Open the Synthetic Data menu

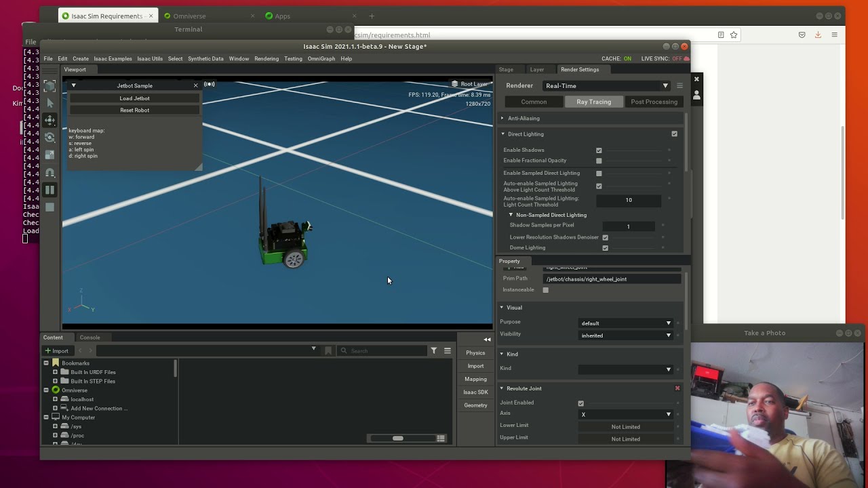pyautogui.click(x=205, y=59)
